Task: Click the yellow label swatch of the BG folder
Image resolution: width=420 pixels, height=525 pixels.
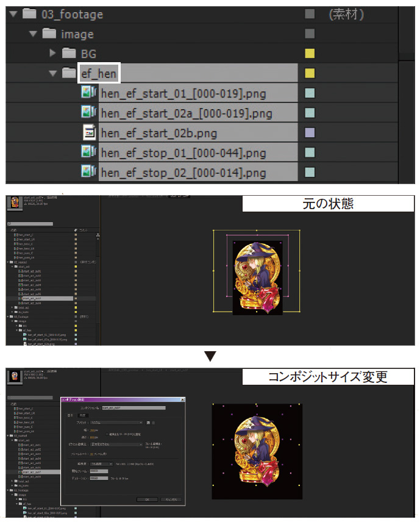Action: (x=310, y=54)
